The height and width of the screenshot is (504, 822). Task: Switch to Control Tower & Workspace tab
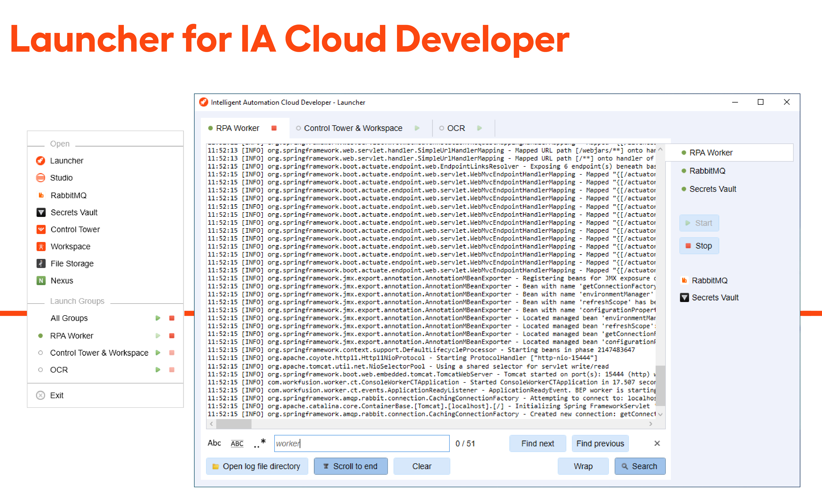coord(353,128)
